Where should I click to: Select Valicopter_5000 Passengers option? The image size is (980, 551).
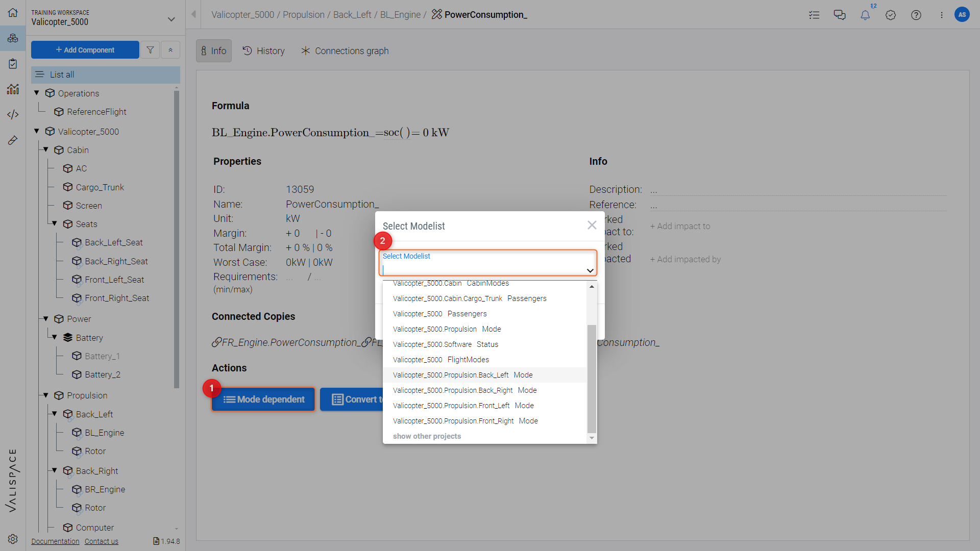(x=485, y=314)
